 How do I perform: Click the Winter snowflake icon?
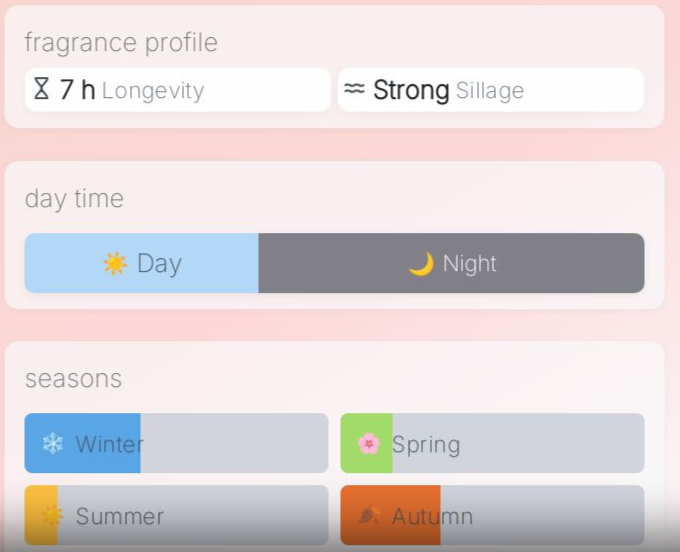[x=52, y=443]
